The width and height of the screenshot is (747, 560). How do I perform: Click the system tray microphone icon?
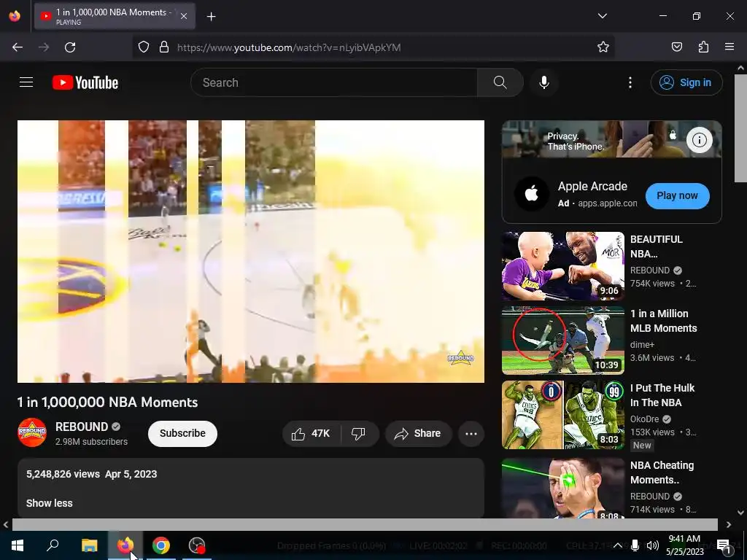point(635,545)
